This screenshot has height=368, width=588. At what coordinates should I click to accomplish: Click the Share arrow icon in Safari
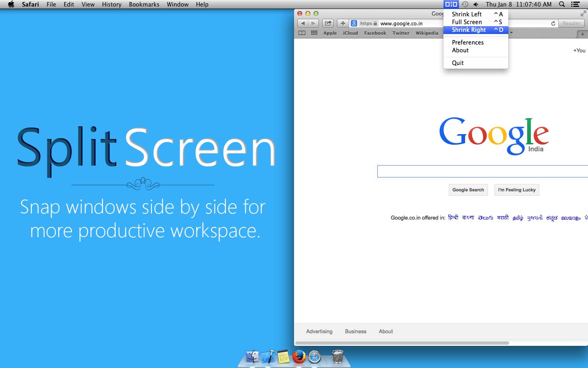(328, 23)
